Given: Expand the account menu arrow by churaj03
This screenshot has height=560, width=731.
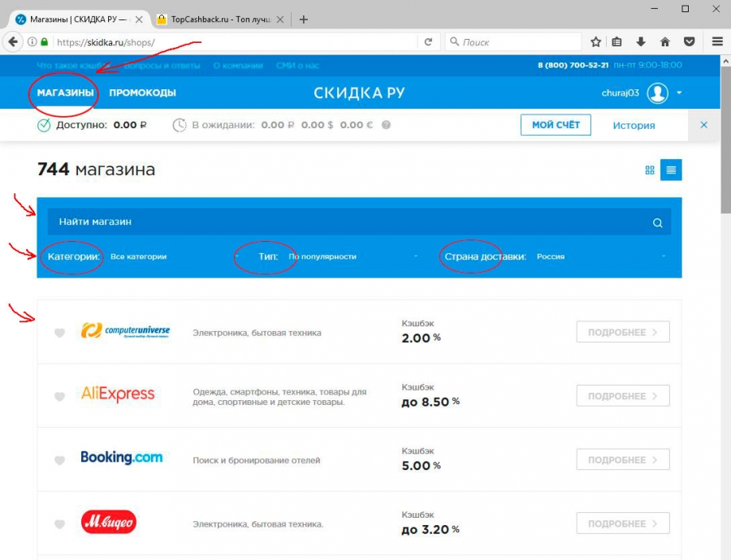Looking at the screenshot, I should (x=679, y=93).
